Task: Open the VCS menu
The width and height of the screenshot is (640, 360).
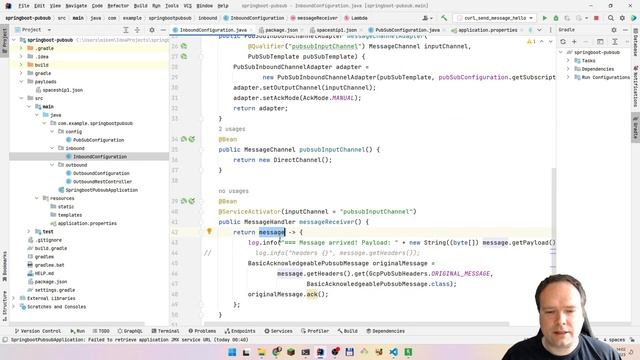Action: 187,6
